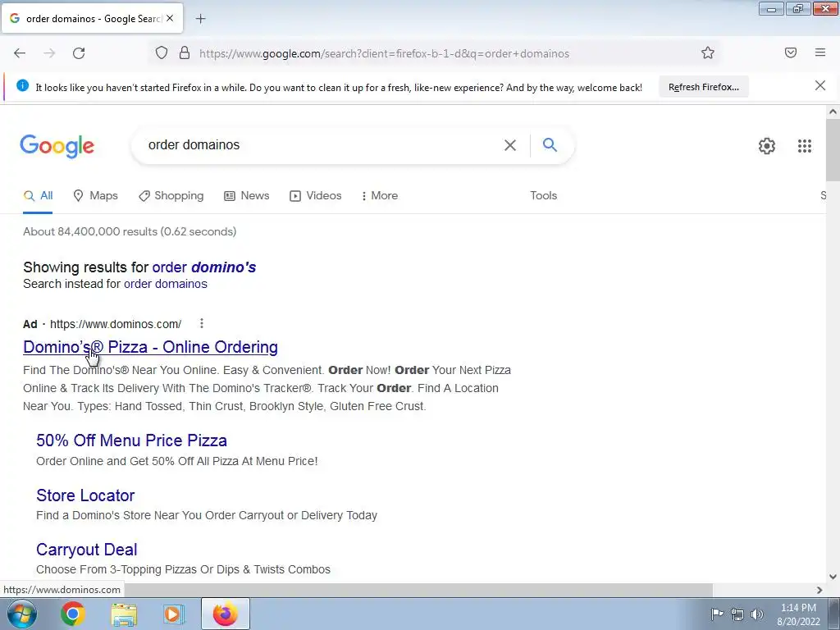840x630 pixels.
Task: Launch Chrome from the taskbar
Action: [73, 614]
